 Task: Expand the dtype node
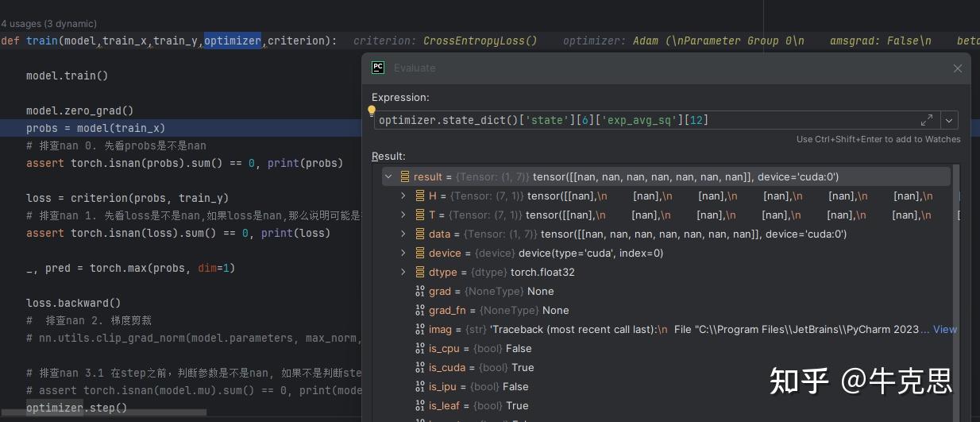[403, 272]
